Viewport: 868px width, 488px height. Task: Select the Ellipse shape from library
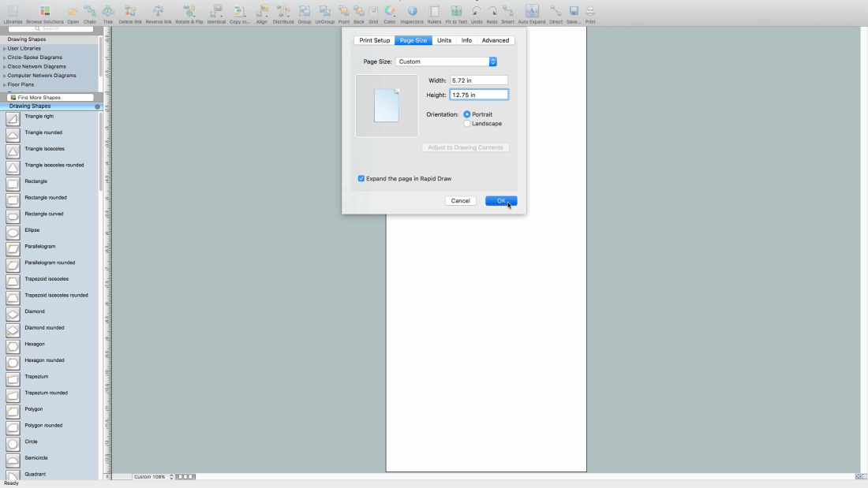click(13, 232)
